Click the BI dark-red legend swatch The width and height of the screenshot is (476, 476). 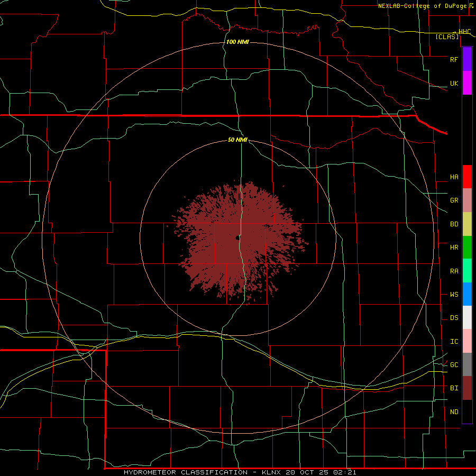point(467,388)
